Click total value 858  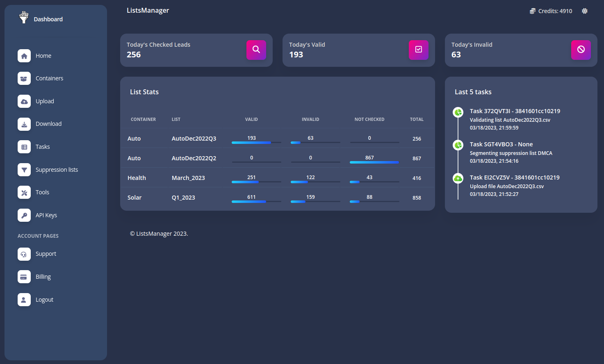pyautogui.click(x=417, y=198)
